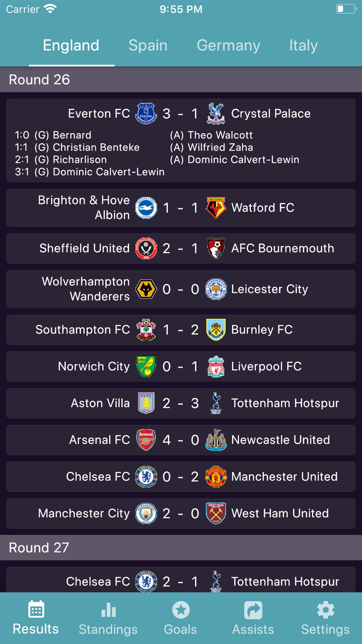Screen dimensions: 362x644
Task: Open the Settings gear icon
Action: coord(325,610)
